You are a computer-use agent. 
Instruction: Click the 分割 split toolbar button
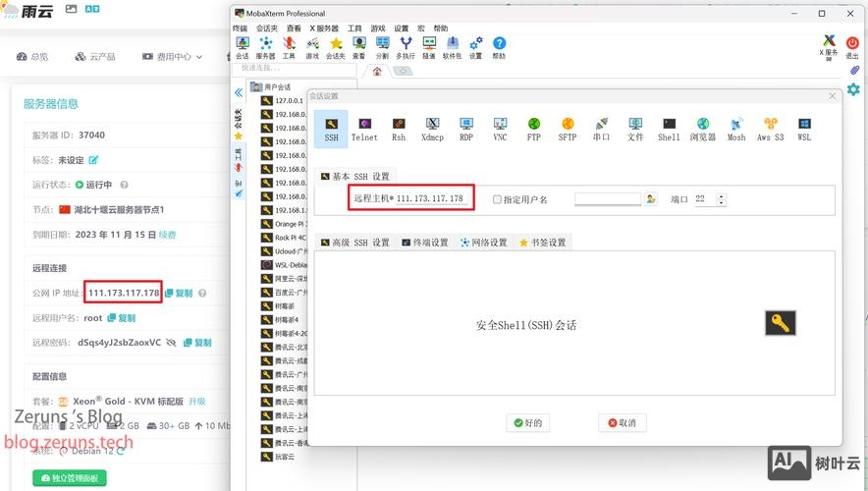(382, 47)
